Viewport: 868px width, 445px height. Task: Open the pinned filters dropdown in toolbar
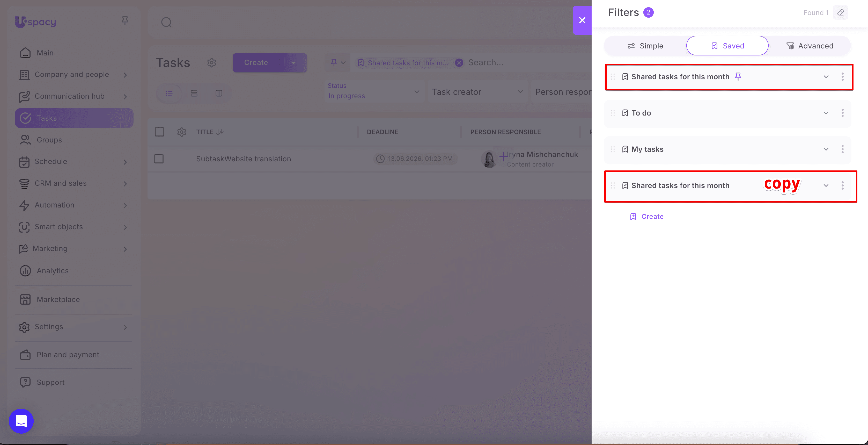point(338,63)
